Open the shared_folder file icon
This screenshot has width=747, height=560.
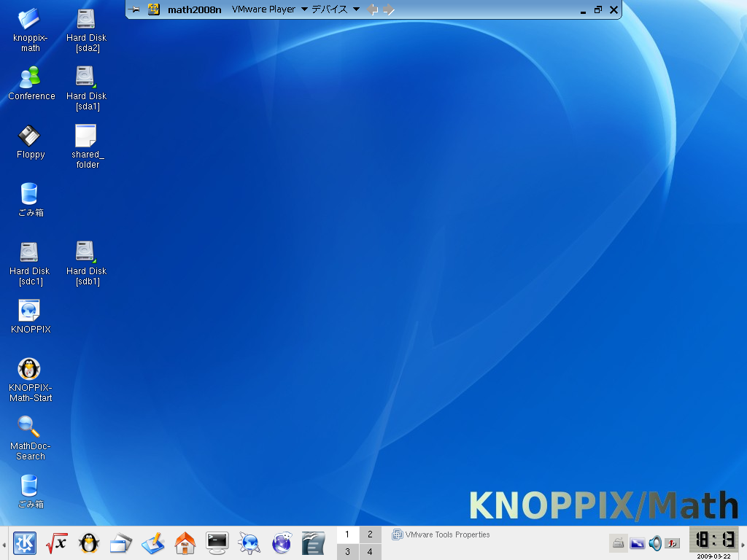[x=86, y=136]
